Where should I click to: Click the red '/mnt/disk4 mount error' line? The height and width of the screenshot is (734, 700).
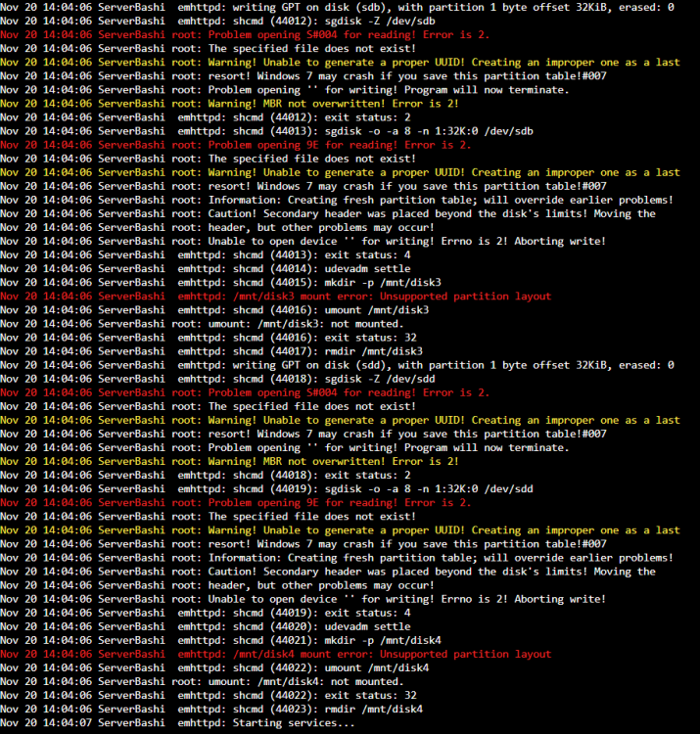(x=276, y=654)
